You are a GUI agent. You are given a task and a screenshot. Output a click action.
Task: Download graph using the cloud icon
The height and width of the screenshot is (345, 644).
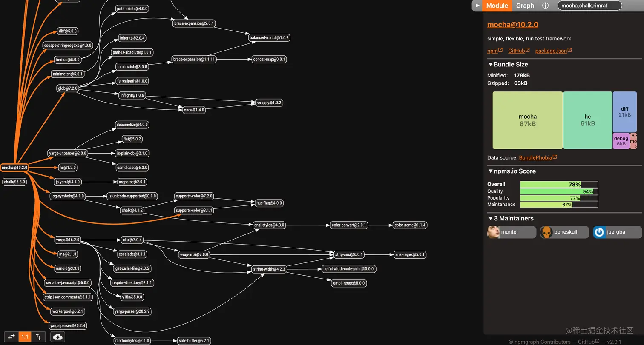tap(58, 336)
